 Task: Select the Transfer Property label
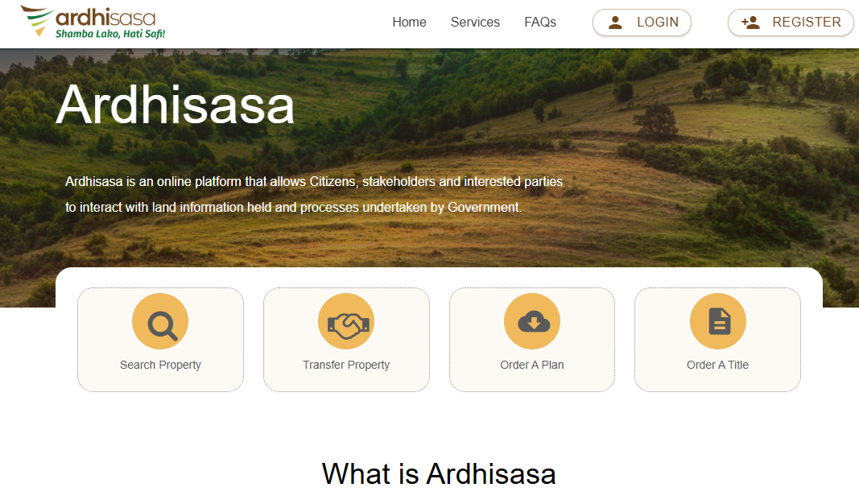346,365
